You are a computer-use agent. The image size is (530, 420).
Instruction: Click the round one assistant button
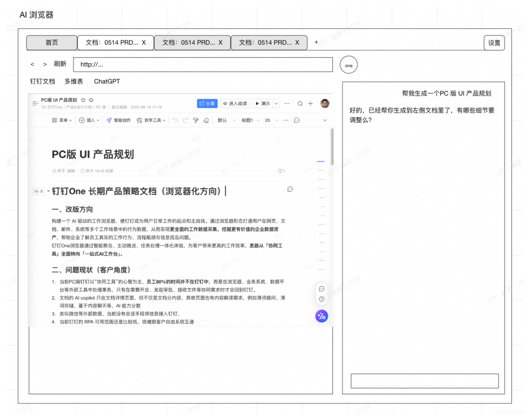pyautogui.click(x=349, y=65)
